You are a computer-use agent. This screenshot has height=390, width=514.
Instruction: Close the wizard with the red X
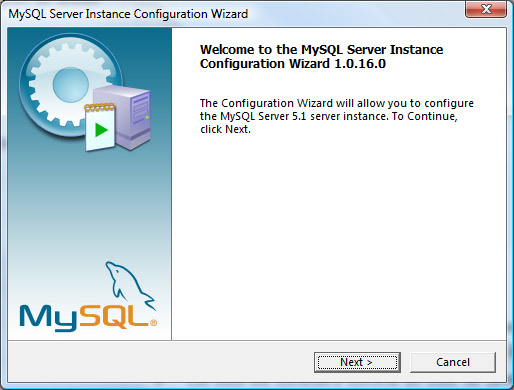[x=486, y=9]
